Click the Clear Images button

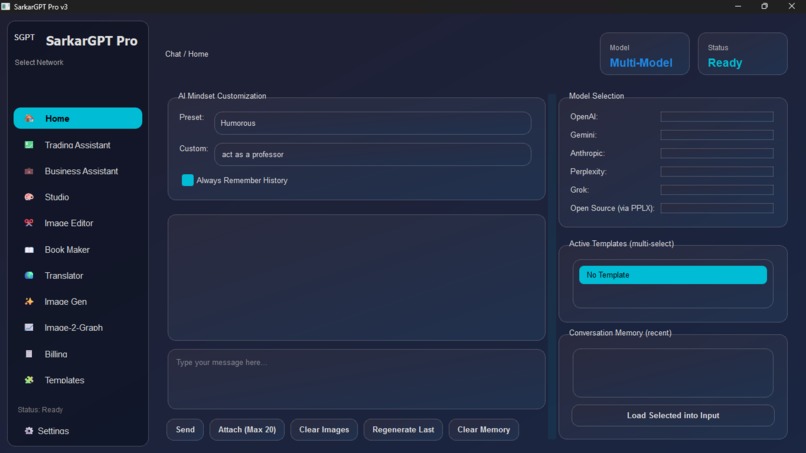(324, 429)
